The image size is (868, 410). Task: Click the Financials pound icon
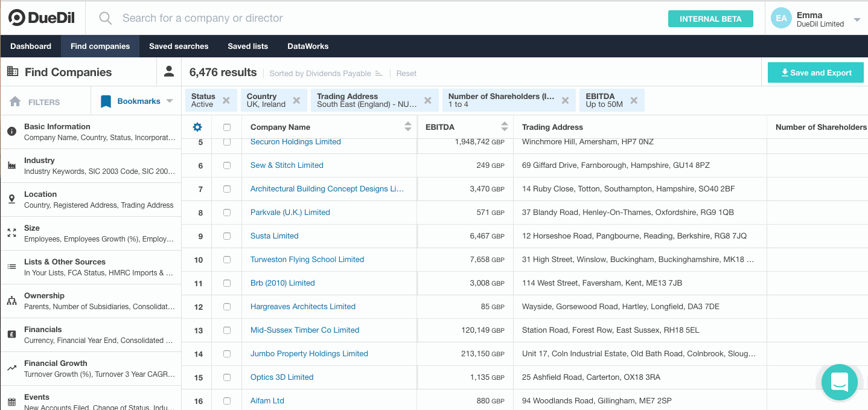(11, 335)
